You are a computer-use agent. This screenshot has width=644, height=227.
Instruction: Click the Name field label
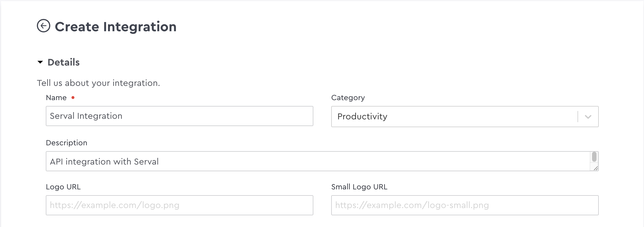56,97
